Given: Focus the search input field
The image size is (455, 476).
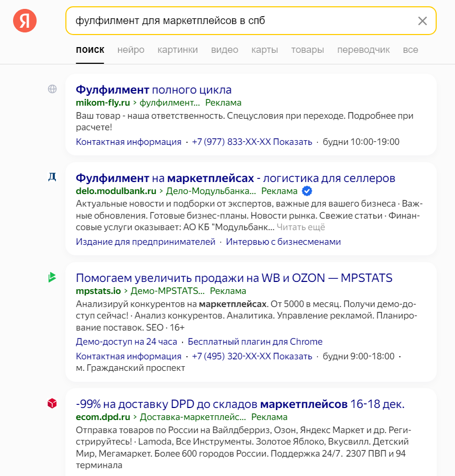Looking at the screenshot, I should click(x=241, y=21).
